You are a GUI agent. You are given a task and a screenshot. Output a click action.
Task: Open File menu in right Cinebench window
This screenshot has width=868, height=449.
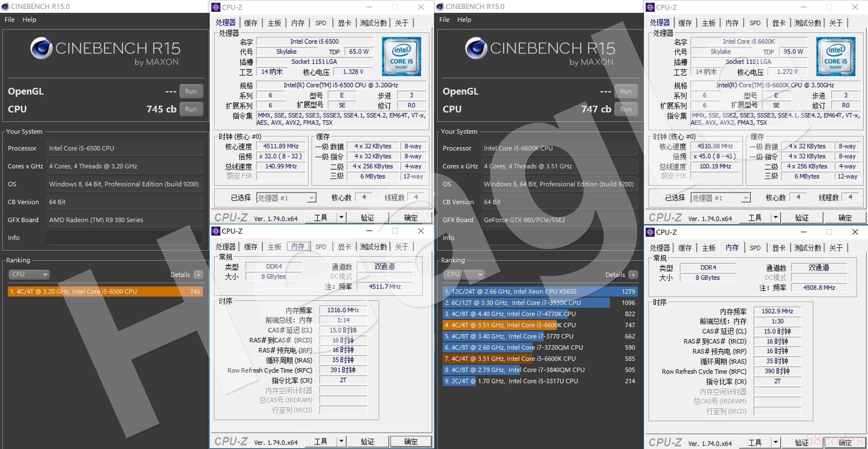[x=444, y=20]
